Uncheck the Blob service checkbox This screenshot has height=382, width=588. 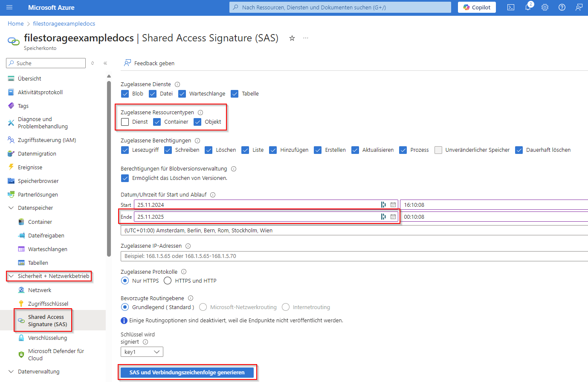125,94
